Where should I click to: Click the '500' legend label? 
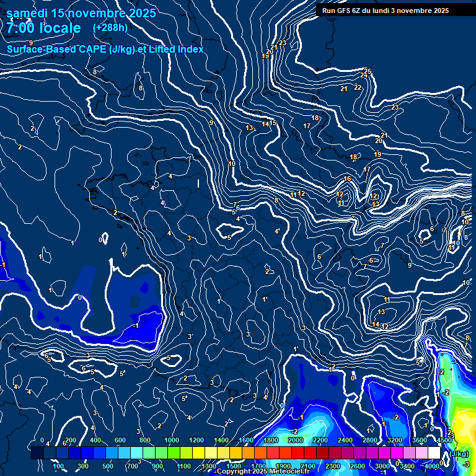(108, 466)
